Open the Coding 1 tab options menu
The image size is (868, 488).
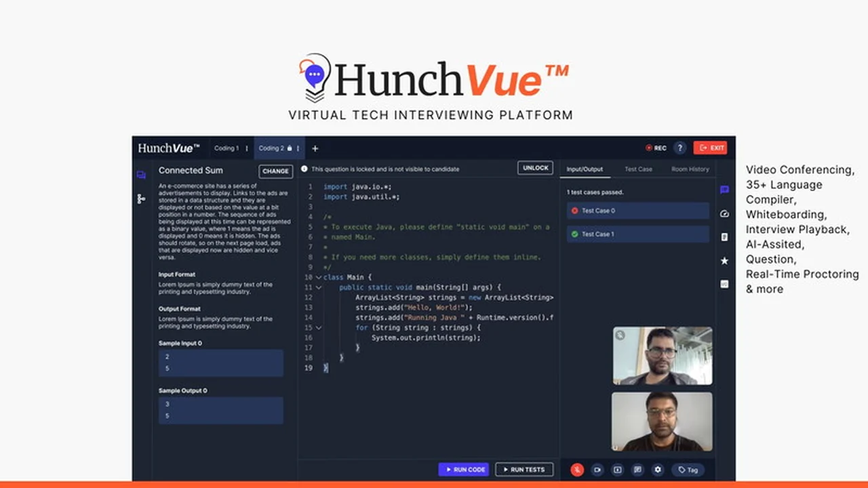click(x=247, y=148)
